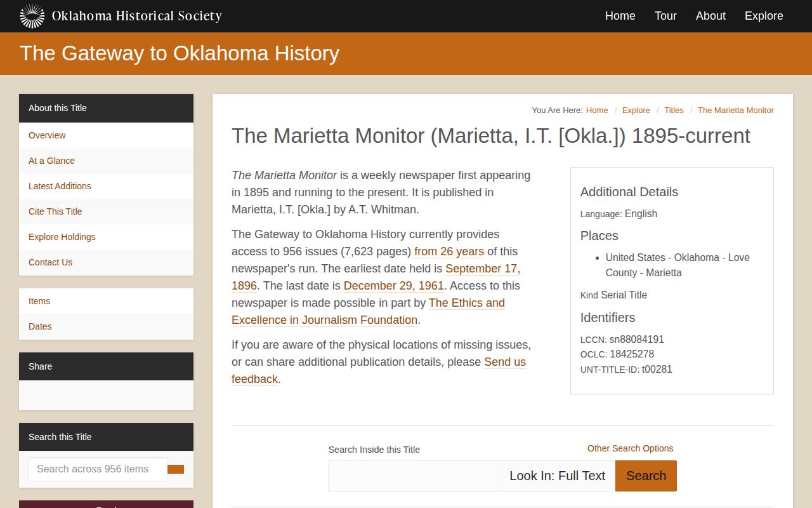This screenshot has height=508, width=812.
Task: Click The Marietta Monitor breadcrumb link
Action: point(736,110)
